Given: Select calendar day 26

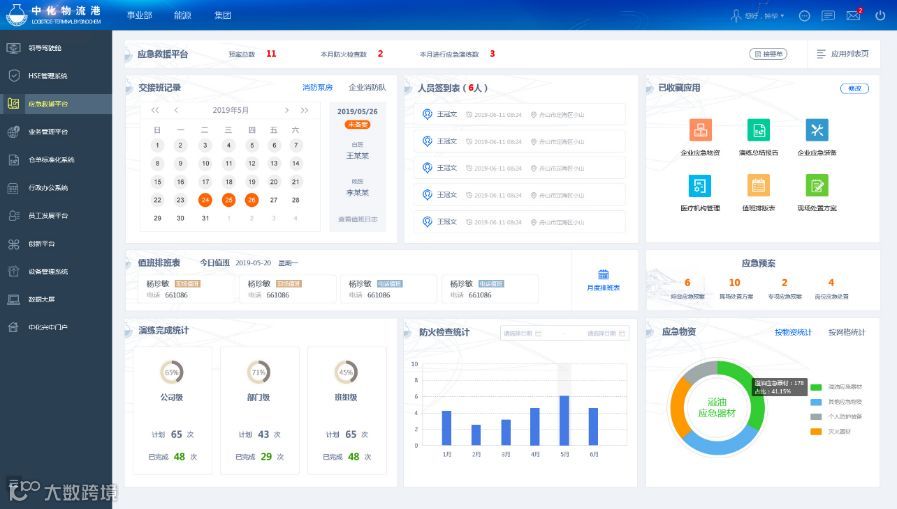Looking at the screenshot, I should [x=251, y=200].
